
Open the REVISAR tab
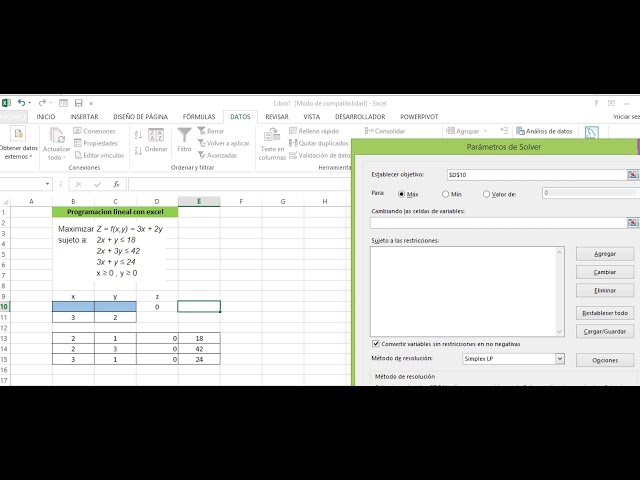tap(277, 117)
